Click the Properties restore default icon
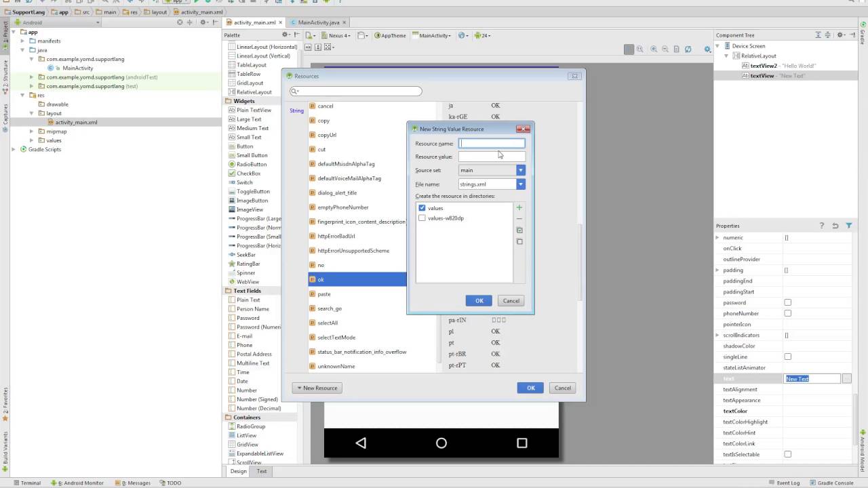Image resolution: width=868 pixels, height=488 pixels. click(835, 226)
